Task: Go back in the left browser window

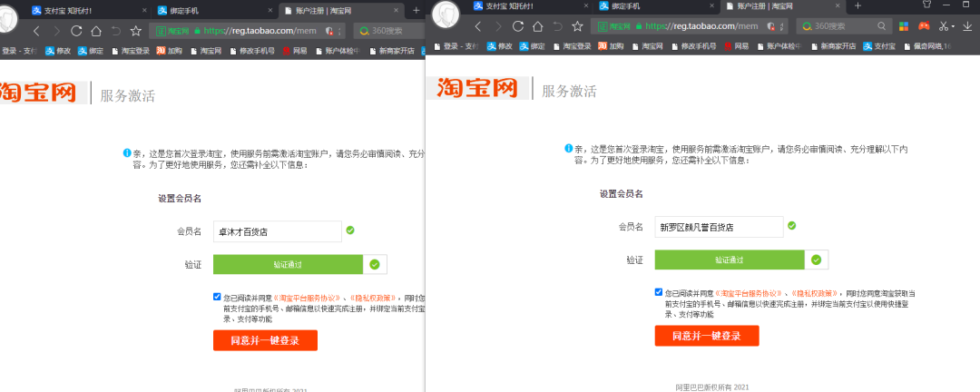Action: [36, 31]
